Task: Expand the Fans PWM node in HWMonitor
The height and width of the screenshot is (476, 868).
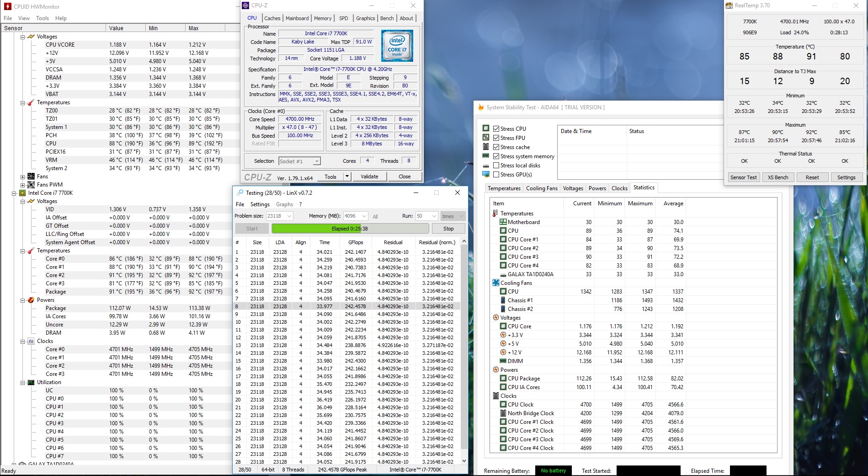Action: point(22,185)
